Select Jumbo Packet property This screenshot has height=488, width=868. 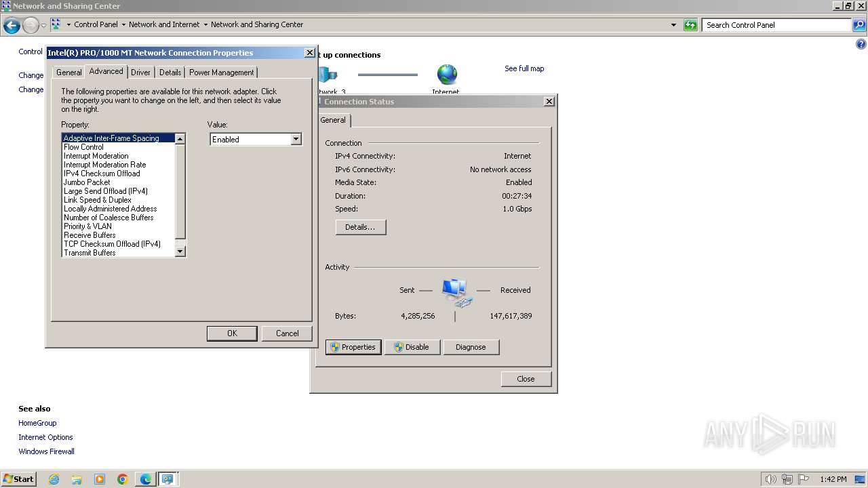(118, 182)
